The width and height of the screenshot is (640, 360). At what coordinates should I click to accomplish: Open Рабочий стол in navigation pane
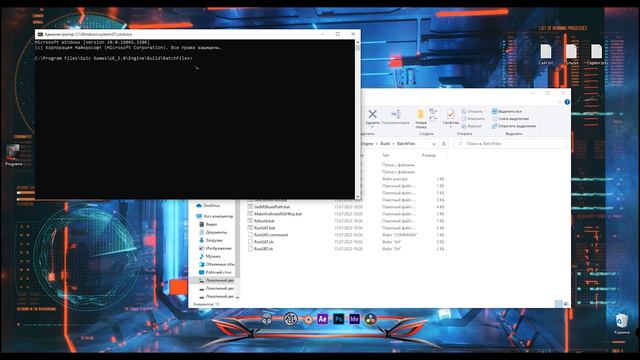click(215, 272)
